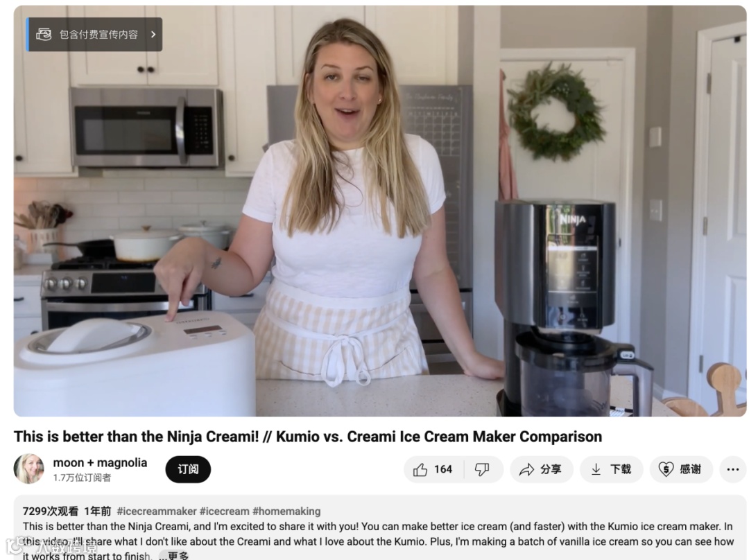The width and height of the screenshot is (749, 560).
Task: Open the #icecream hashtag
Action: tap(225, 511)
